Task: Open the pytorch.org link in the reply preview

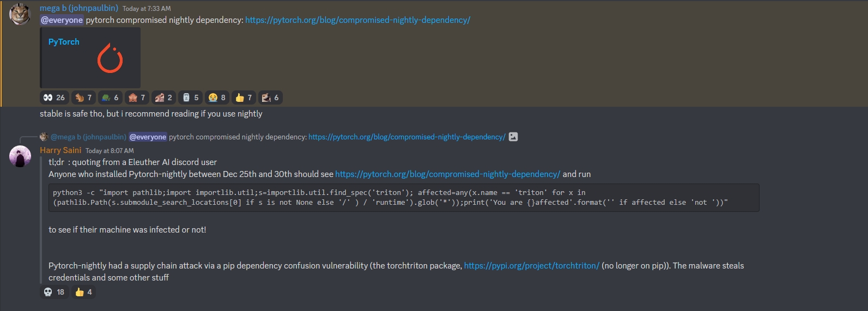Action: (407, 137)
